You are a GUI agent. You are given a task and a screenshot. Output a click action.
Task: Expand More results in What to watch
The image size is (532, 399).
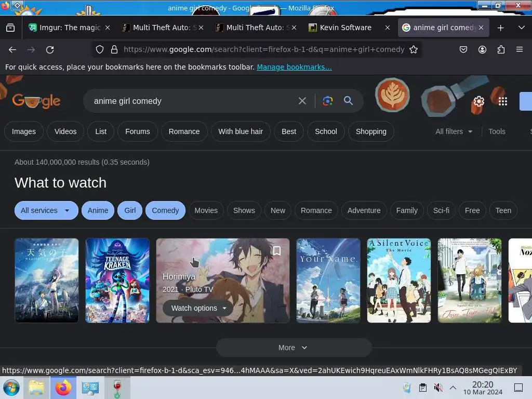click(x=294, y=348)
